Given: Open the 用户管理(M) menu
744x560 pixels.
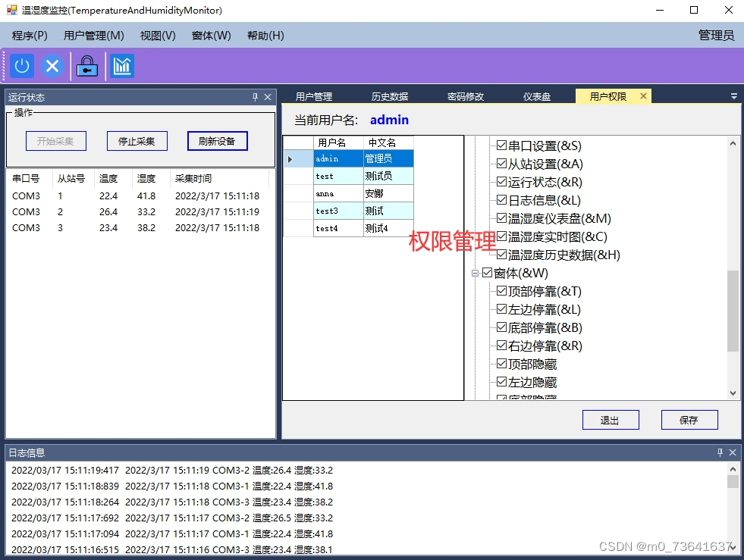Looking at the screenshot, I should coord(93,36).
